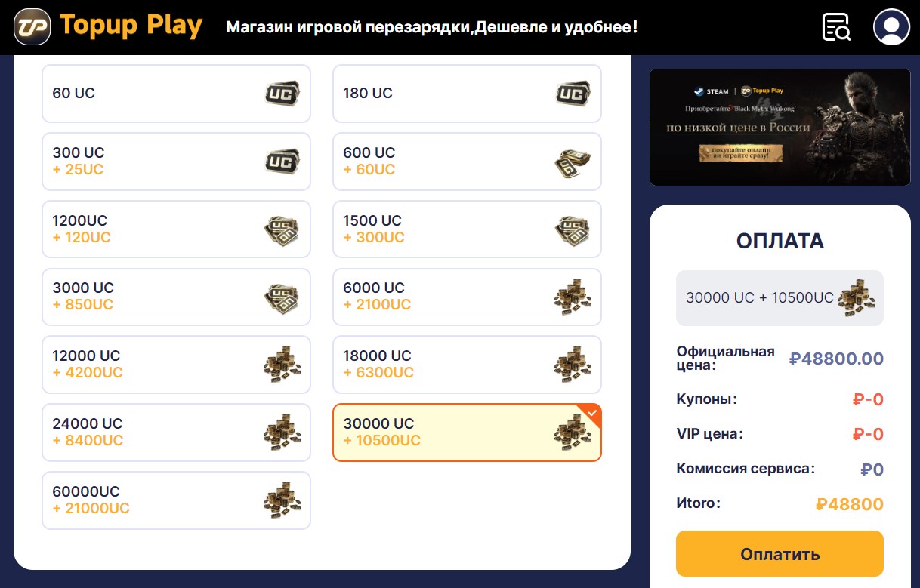Select the 1200UC + 120UC package
This screenshot has height=588, width=920.
coord(176,229)
